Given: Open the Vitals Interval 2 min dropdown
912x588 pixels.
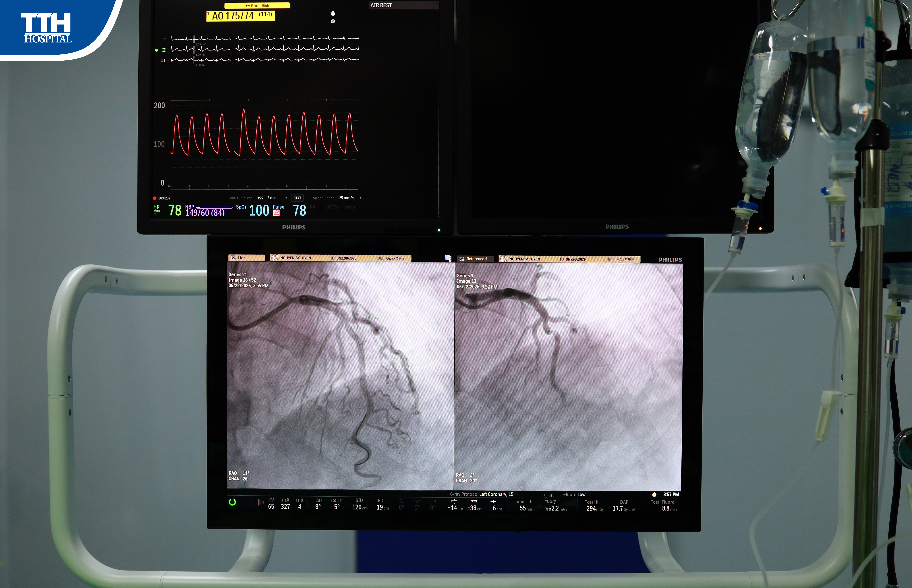Looking at the screenshot, I should click(x=277, y=198).
